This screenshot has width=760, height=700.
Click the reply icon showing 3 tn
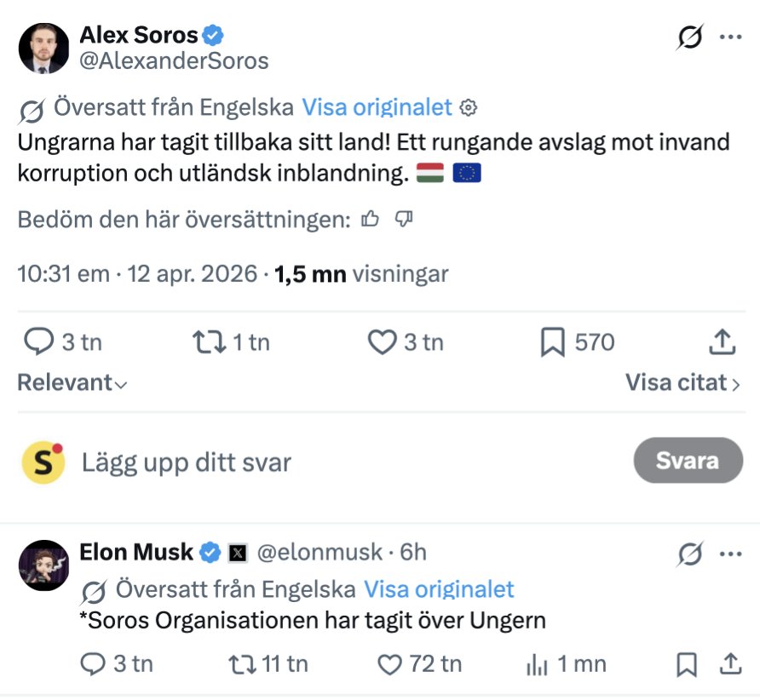click(x=38, y=342)
